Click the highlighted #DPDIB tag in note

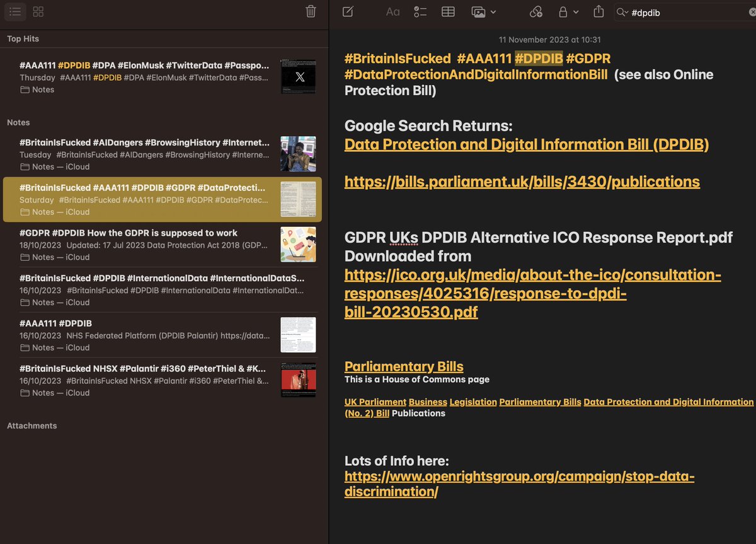539,58
